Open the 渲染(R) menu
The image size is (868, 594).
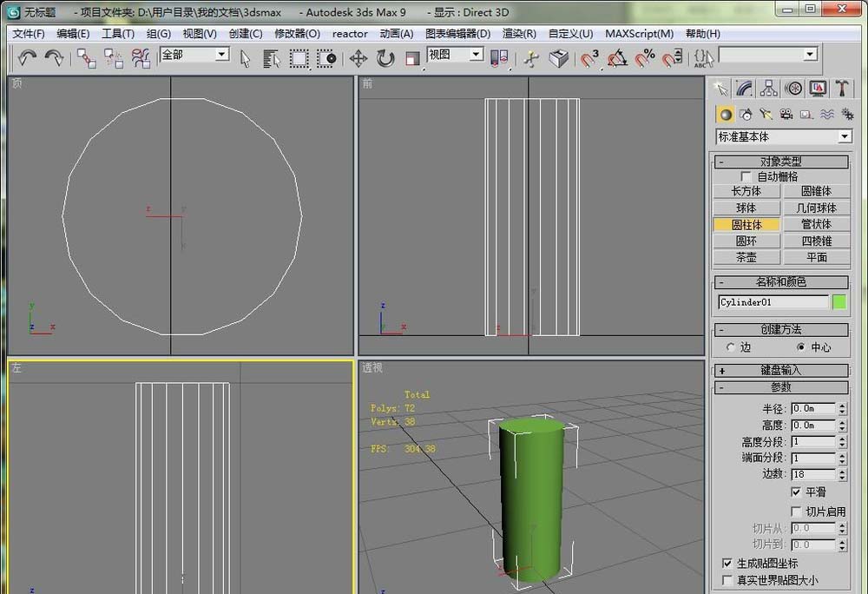519,34
